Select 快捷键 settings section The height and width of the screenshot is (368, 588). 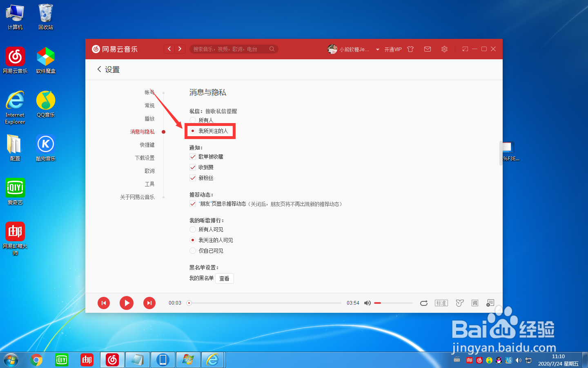click(x=147, y=145)
